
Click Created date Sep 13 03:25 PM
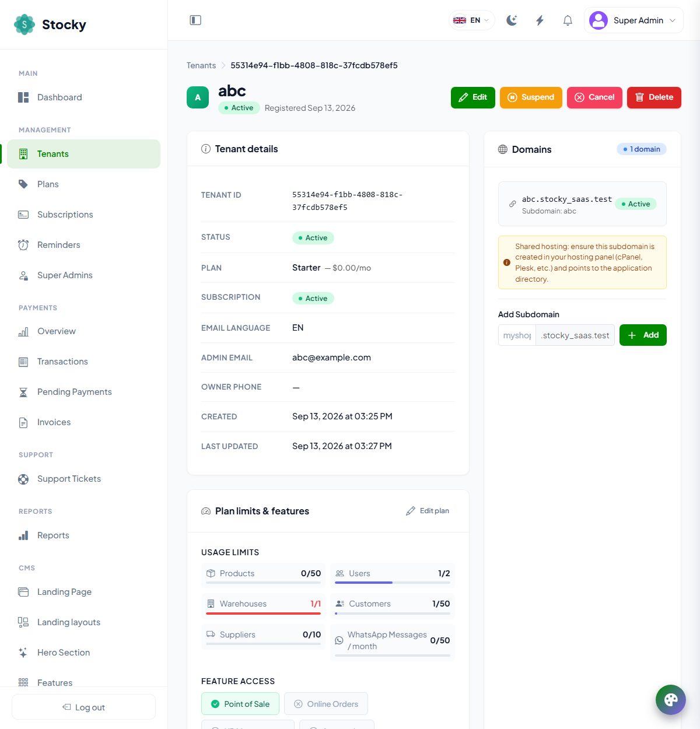pos(342,416)
